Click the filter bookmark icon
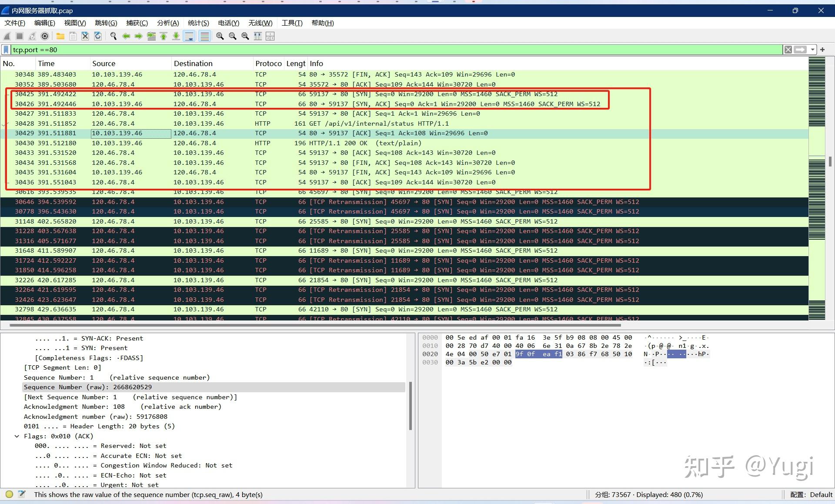Screen dimensions: 835x504 pos(6,50)
